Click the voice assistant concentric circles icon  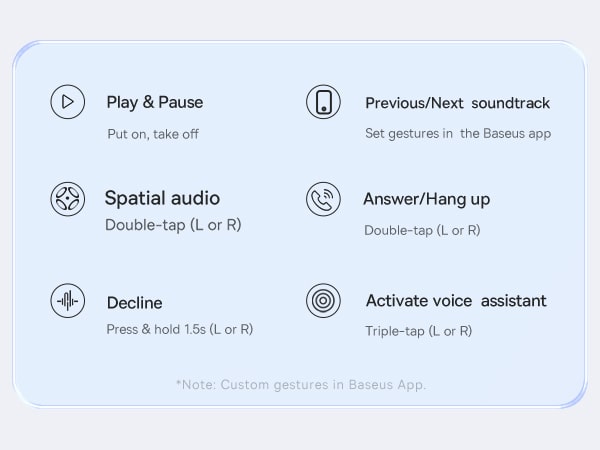(x=323, y=300)
